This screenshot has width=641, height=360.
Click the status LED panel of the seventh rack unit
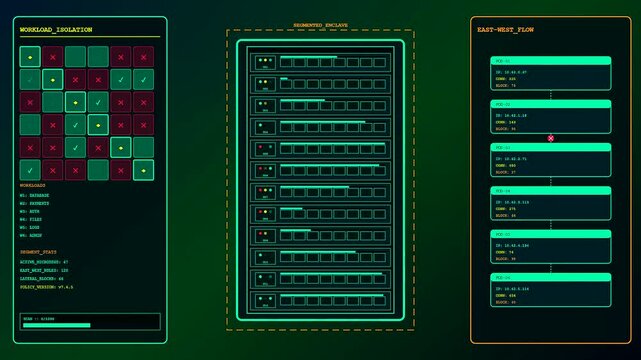coord(265,192)
